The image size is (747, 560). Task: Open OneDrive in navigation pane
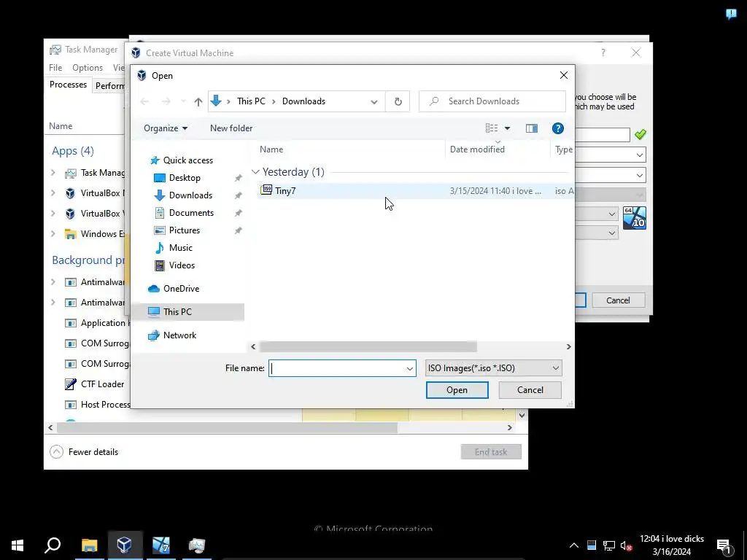181,289
